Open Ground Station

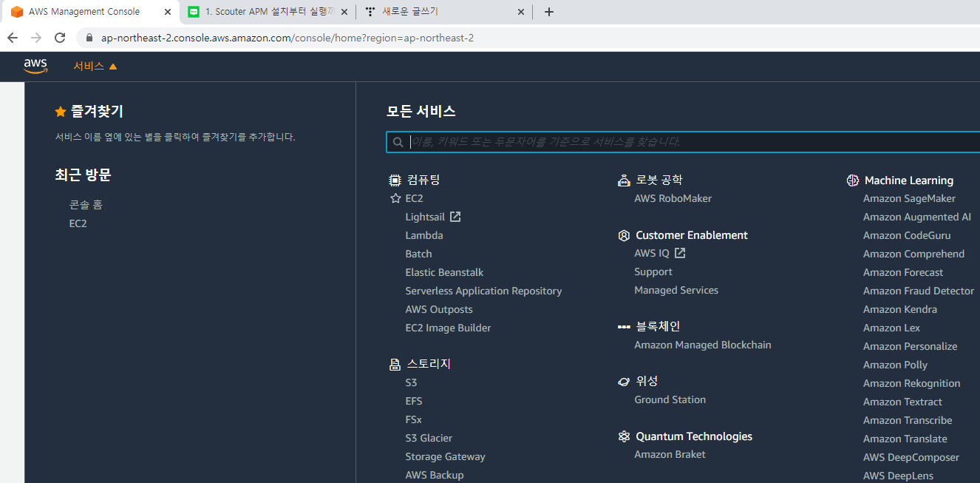point(670,399)
